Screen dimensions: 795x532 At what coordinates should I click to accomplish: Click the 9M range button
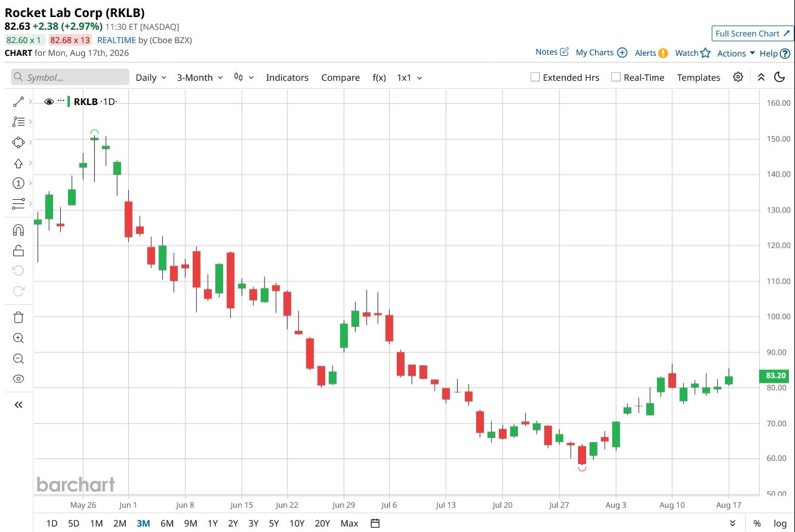190,523
